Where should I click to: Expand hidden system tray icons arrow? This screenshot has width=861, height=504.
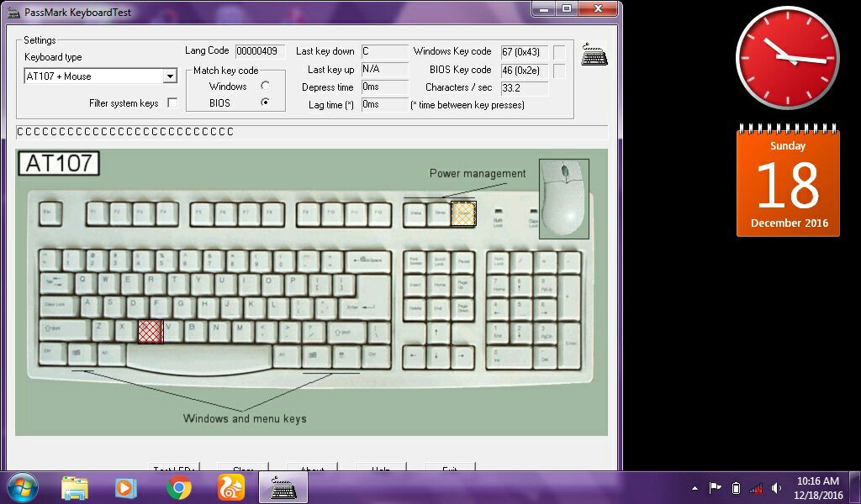pyautogui.click(x=695, y=488)
